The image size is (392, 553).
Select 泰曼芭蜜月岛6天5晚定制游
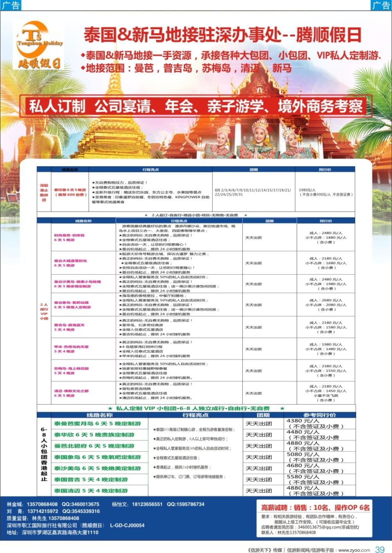point(98,424)
